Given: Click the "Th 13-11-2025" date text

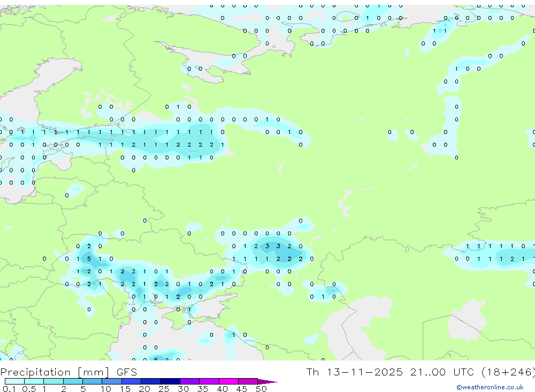Looking at the screenshot, I should click(x=355, y=372).
